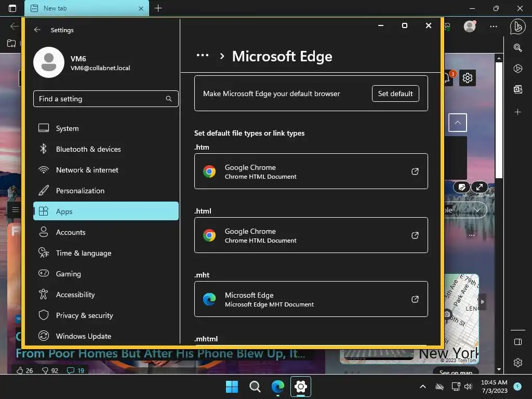Open Edge tab actions menu icon
The height and width of the screenshot is (399, 532).
(12, 8)
